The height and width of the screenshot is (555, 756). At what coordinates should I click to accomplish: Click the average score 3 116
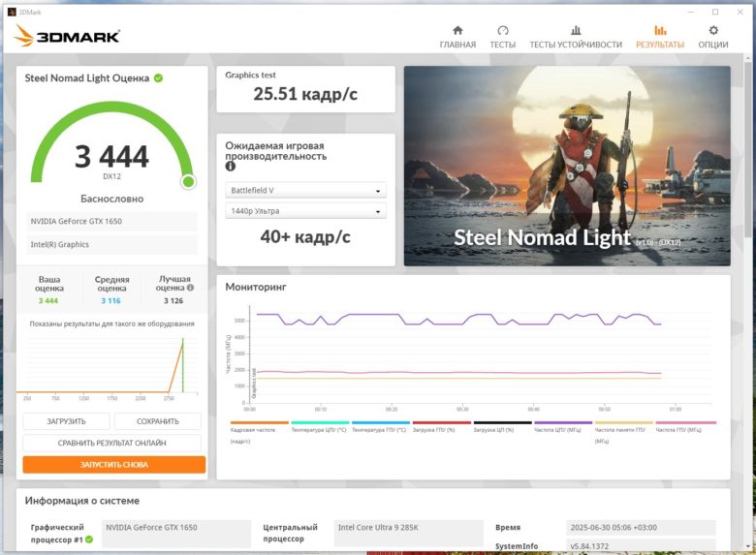click(x=110, y=300)
